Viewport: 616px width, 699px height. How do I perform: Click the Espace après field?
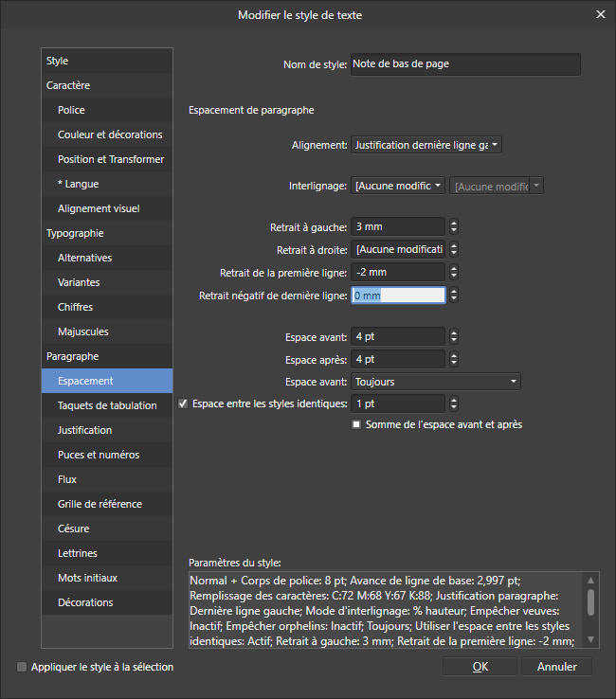[398, 359]
